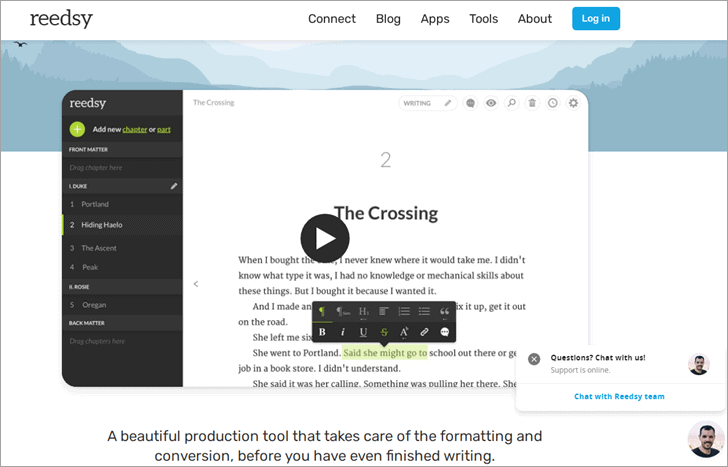The image size is (728, 467).
Task: Click the highlighted text Said she might go to
Action: [x=385, y=353]
